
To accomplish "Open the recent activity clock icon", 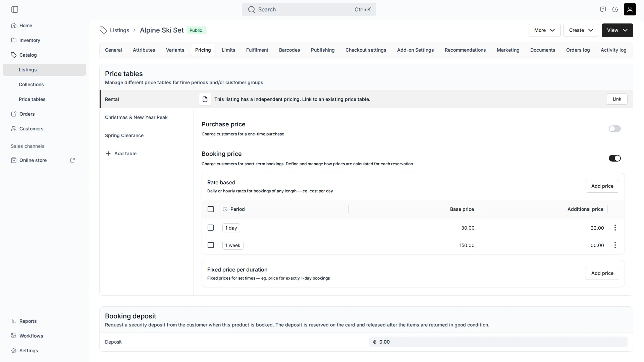I will (615, 9).
